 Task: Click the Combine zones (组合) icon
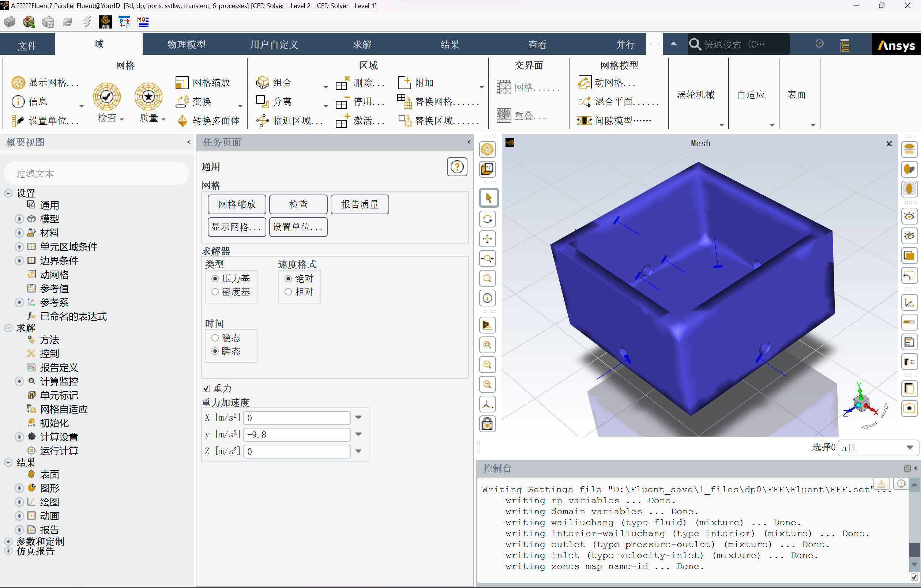click(262, 83)
